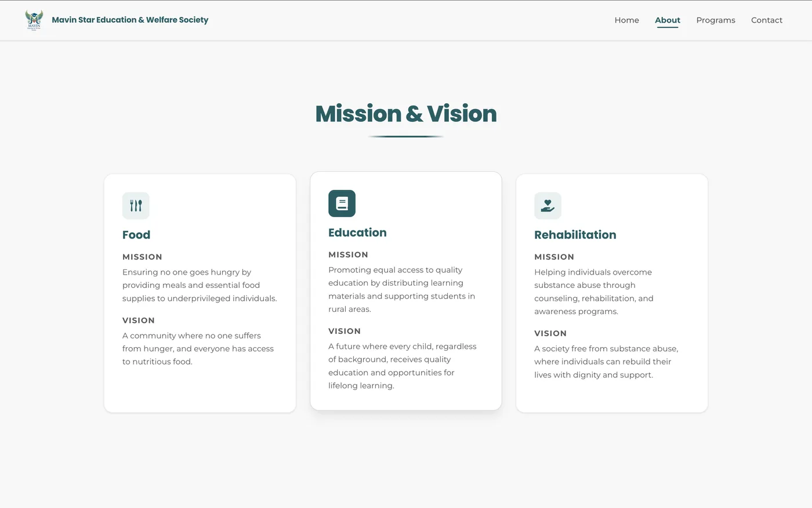Image resolution: width=812 pixels, height=508 pixels.
Task: Select the About navigation item
Action: click(668, 20)
